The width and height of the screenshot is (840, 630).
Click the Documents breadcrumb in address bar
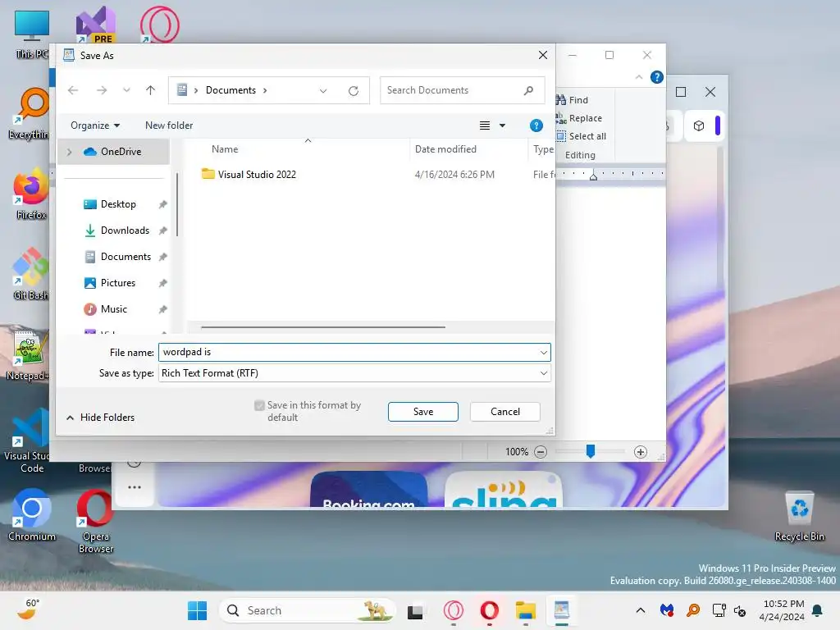(231, 90)
